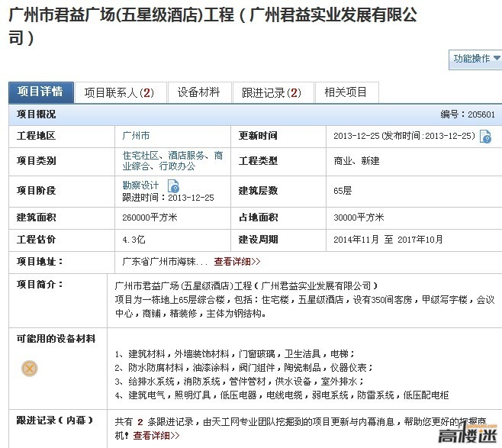Click material line 3 starting with 给排水系统
502x448 pixels.
pos(239,382)
